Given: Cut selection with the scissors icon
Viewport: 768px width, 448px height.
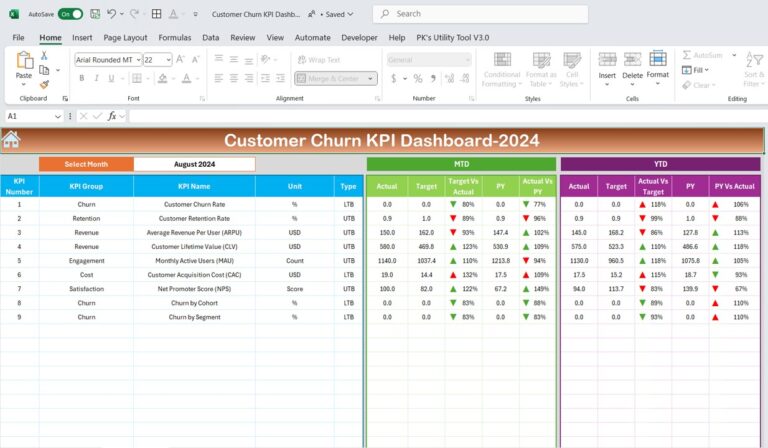Looking at the screenshot, I should click(44, 55).
